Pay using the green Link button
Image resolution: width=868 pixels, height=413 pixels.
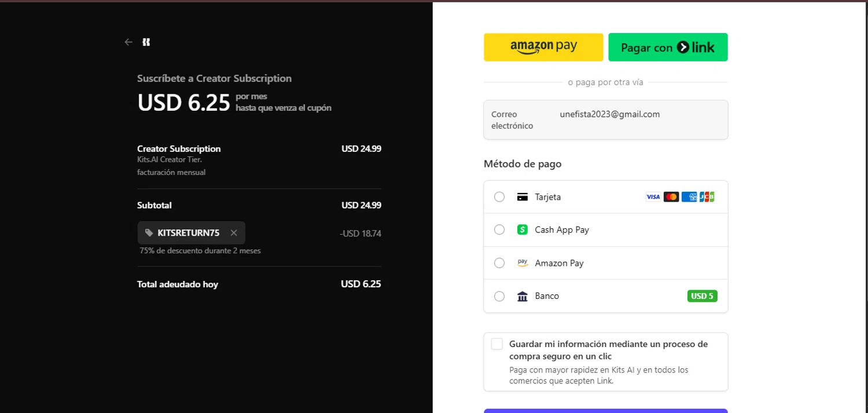pyautogui.click(x=668, y=47)
